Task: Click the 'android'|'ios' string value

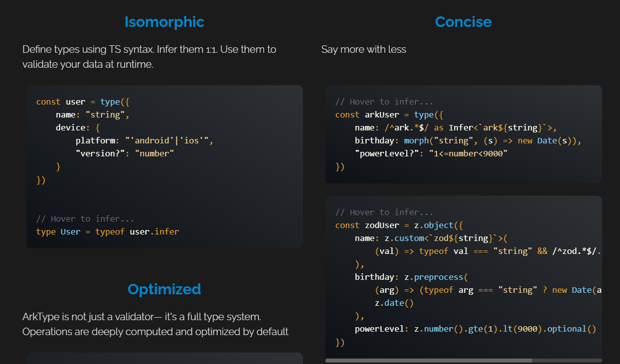Action: [x=169, y=140]
